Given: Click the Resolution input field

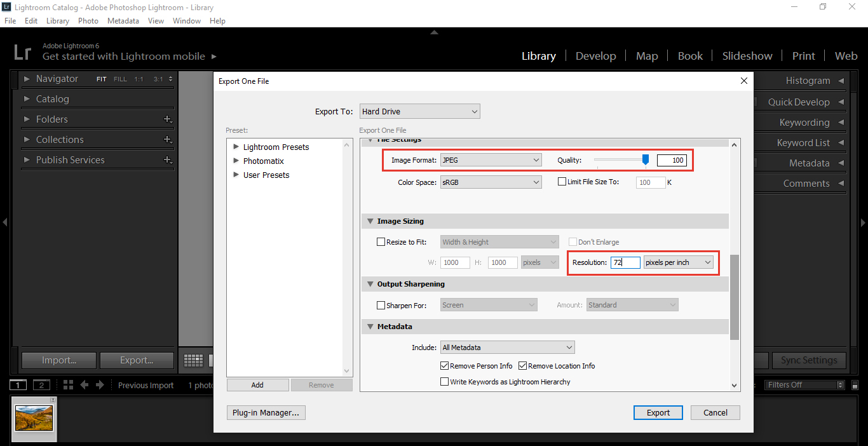Looking at the screenshot, I should [625, 262].
